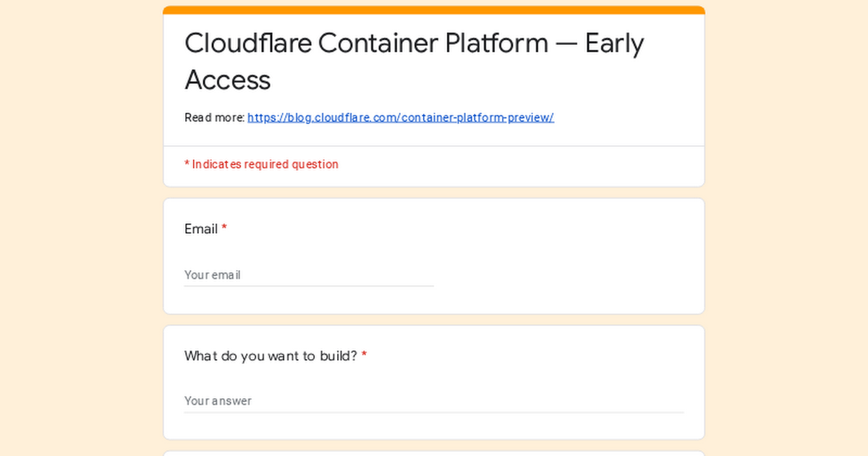Image resolution: width=868 pixels, height=456 pixels.
Task: Click the partially visible card at bottom
Action: click(x=434, y=453)
